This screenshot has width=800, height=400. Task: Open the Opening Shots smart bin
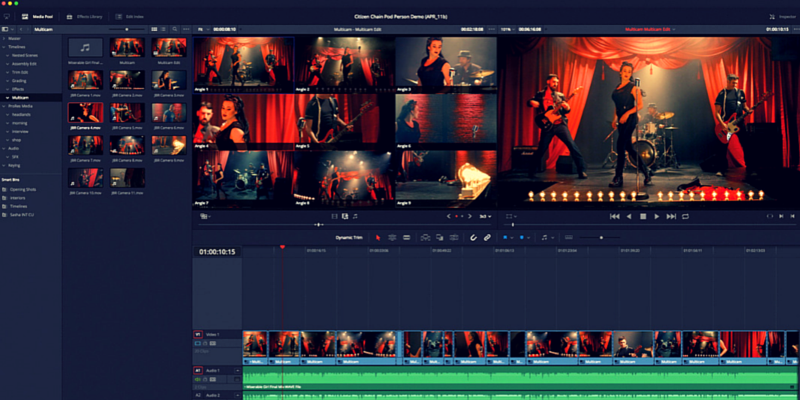tap(22, 189)
